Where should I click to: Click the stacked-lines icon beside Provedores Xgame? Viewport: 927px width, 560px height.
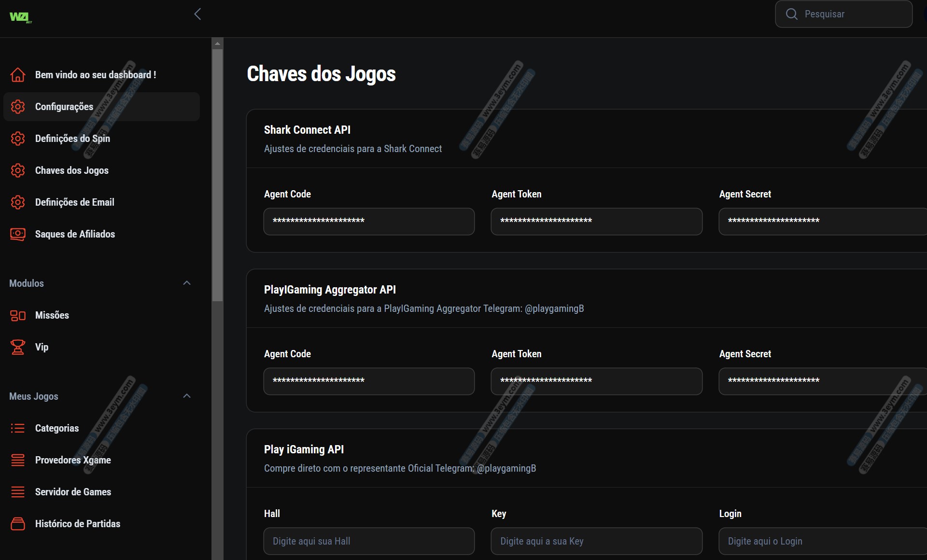pyautogui.click(x=18, y=460)
